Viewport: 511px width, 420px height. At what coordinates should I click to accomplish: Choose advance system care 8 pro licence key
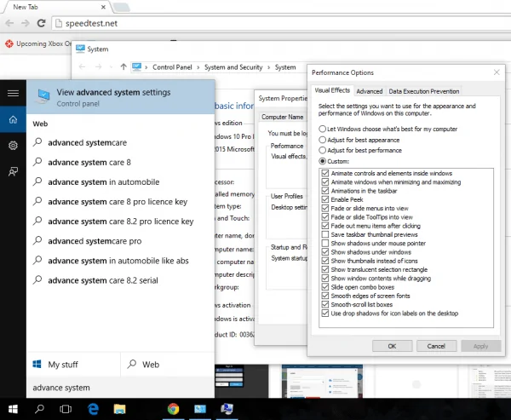pyautogui.click(x=121, y=202)
